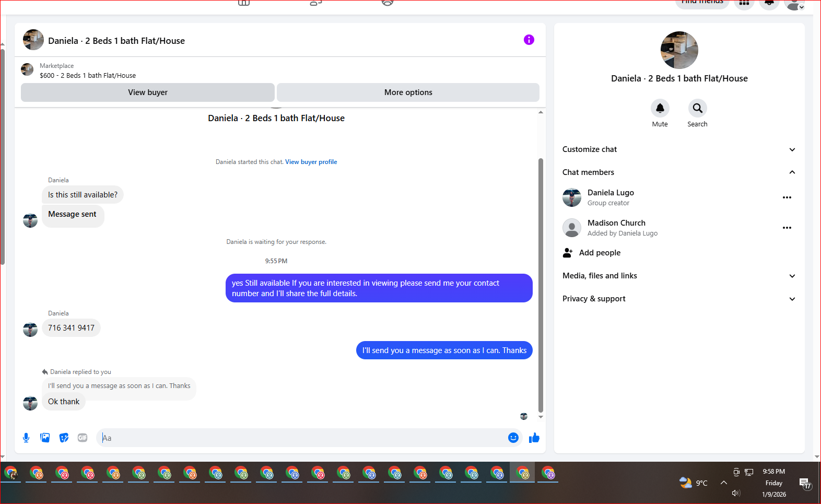Click the '716 341 9417' message
This screenshot has height=504, width=821.
click(x=71, y=328)
